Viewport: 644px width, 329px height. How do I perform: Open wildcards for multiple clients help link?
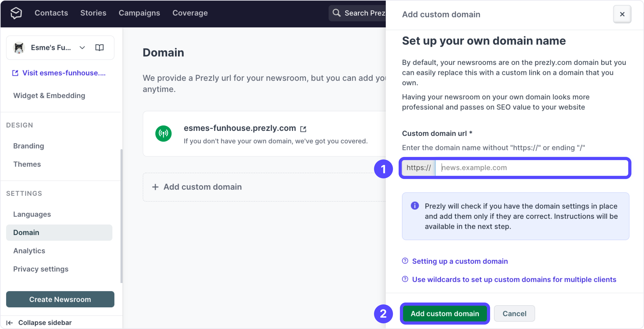coord(514,280)
